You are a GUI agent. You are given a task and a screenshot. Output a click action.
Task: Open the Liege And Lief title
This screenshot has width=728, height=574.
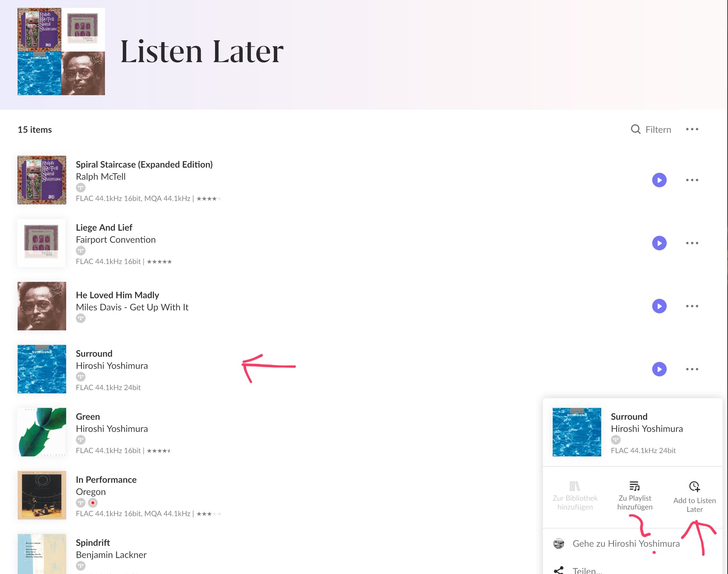tap(104, 227)
